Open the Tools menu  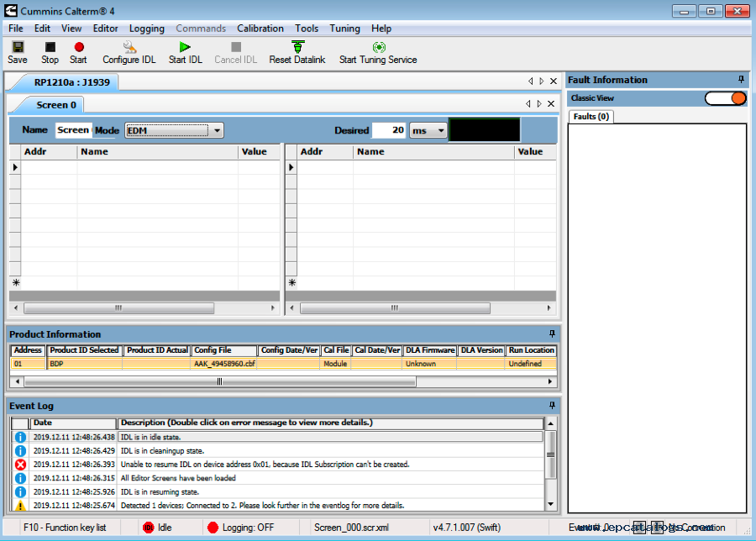coord(307,29)
